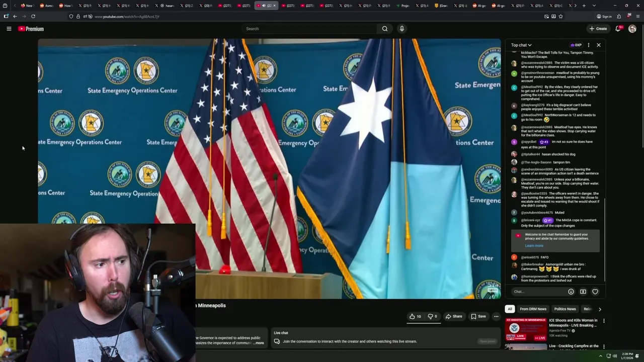
Task: Open the Create menu
Action: [x=598, y=29]
